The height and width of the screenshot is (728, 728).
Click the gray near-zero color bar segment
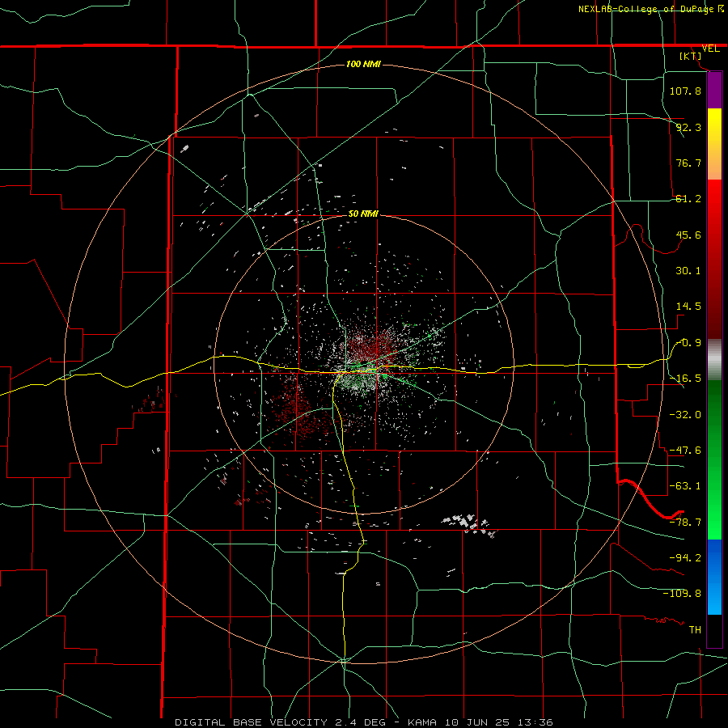[x=714, y=360]
